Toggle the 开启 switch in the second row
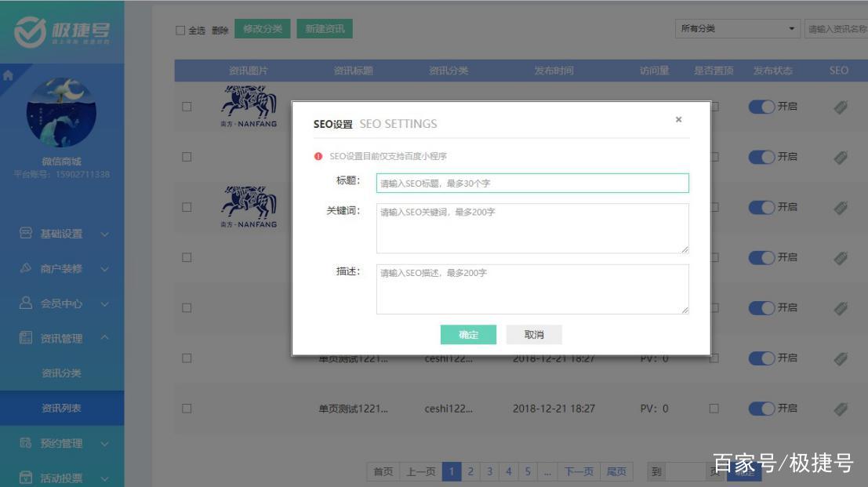The width and height of the screenshot is (868, 487). 761,157
